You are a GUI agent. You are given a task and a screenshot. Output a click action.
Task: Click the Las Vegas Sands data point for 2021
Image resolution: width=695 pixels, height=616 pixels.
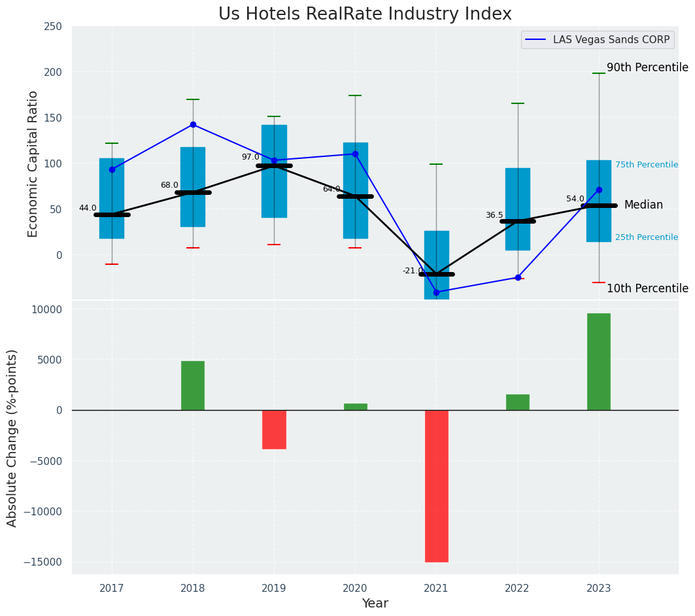pyautogui.click(x=437, y=292)
